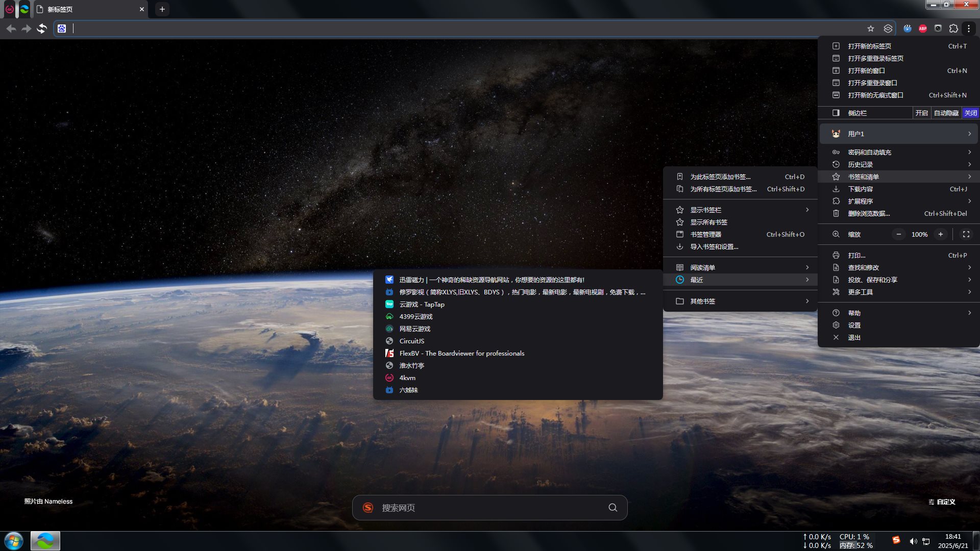The height and width of the screenshot is (551, 980).
Task: Expand 帮助 submenu
Action: (x=898, y=313)
